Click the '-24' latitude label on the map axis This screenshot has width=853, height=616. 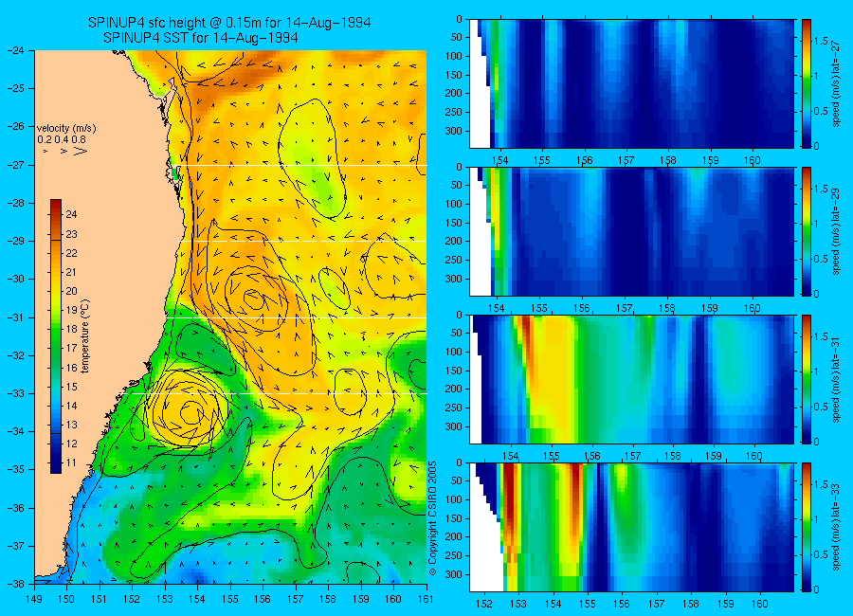16,50
